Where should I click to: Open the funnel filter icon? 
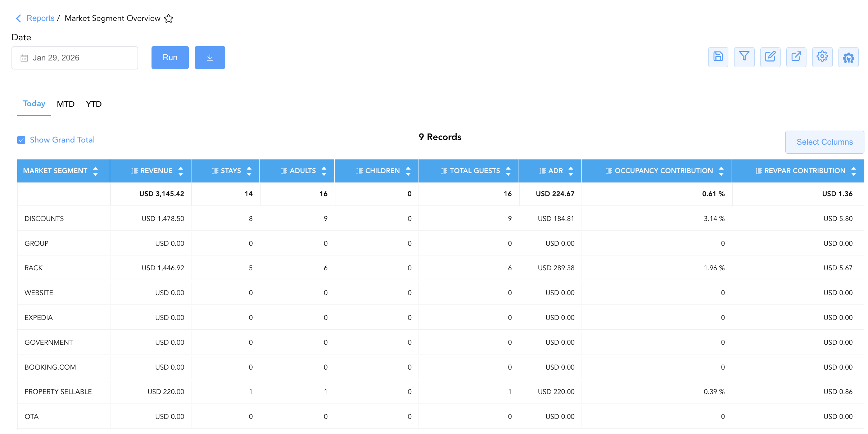click(x=744, y=57)
